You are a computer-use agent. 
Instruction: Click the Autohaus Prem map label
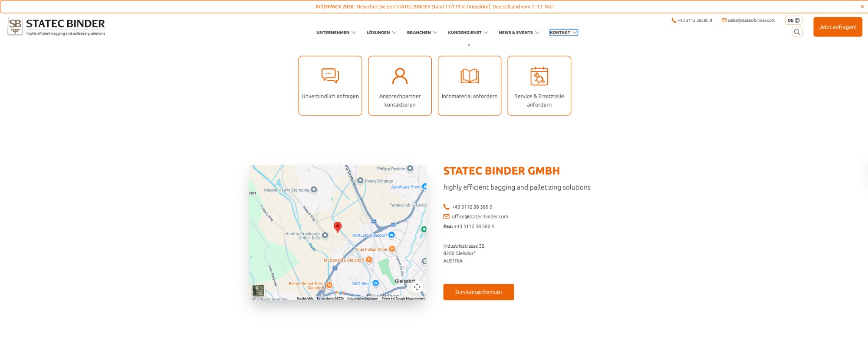coord(406,187)
